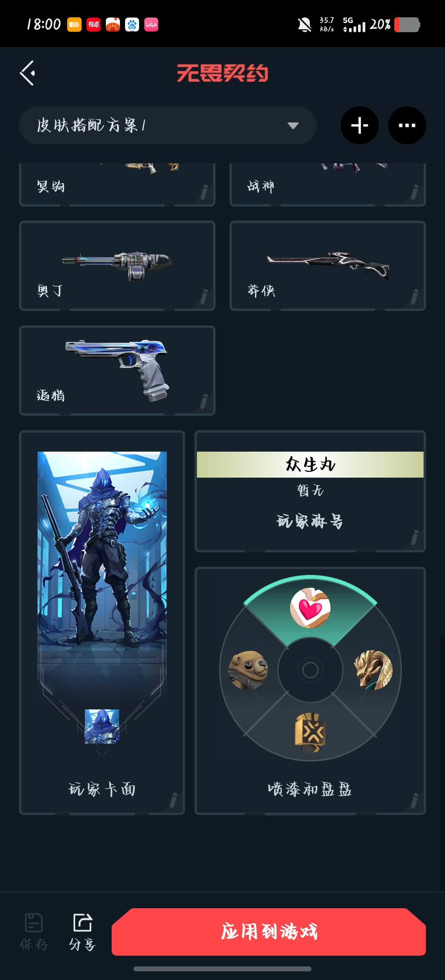This screenshot has width=445, height=980.
Task: Open the 奥丁 weapon skin card
Action: point(117,266)
